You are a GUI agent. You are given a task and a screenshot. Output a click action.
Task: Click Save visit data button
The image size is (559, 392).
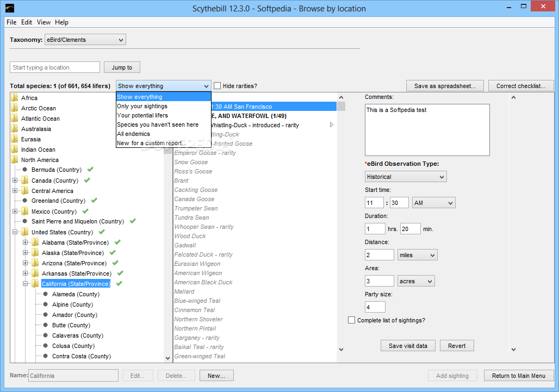408,346
